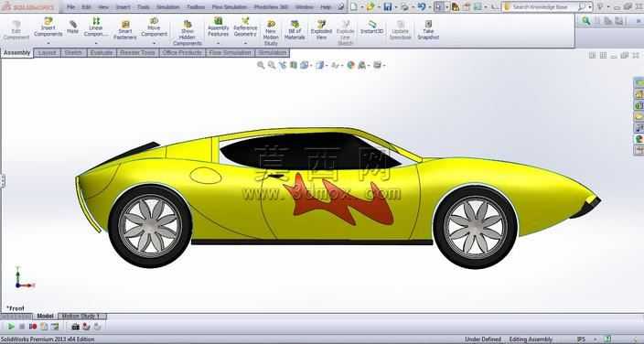Click the New document icon
Screen dimensions: 644x344
[x=354, y=6]
